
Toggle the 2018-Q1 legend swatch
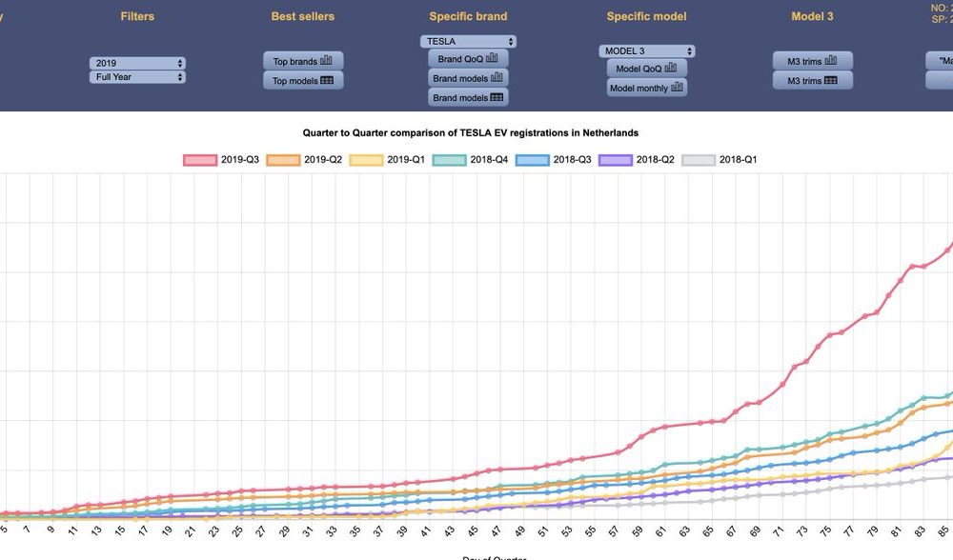pos(699,160)
